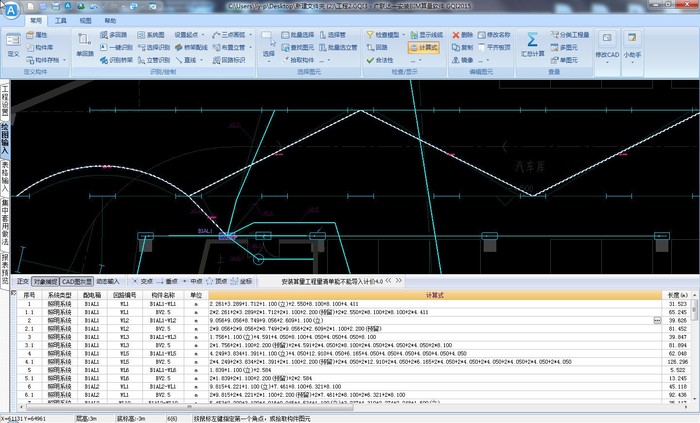Click the 计算式 button

click(428, 46)
